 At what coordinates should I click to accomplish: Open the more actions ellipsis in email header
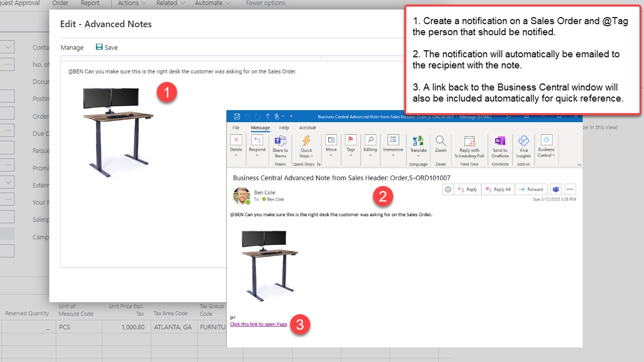(570, 190)
